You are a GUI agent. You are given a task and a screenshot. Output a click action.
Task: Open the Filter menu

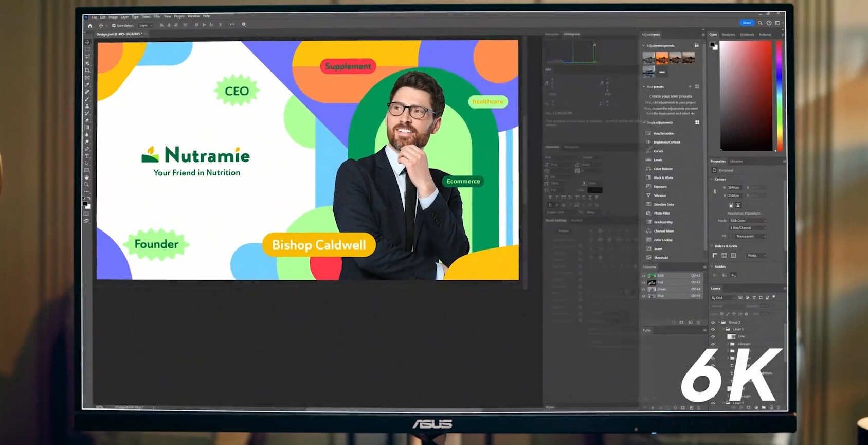click(157, 16)
